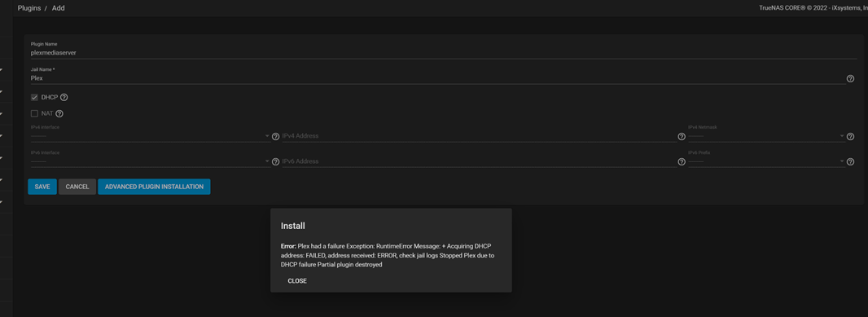The height and width of the screenshot is (317, 868).
Task: Show help for IPv4 Netmask dropdown
Action: coord(850,136)
